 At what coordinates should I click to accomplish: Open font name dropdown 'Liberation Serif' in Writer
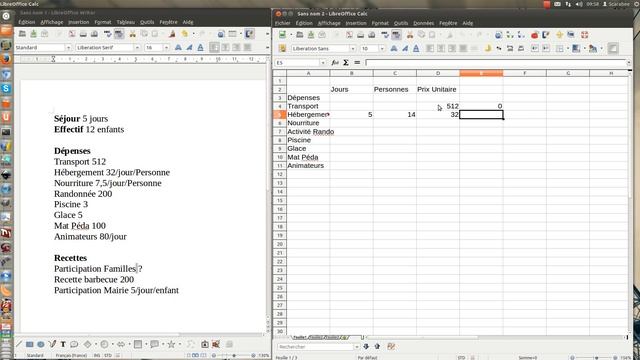pos(137,48)
